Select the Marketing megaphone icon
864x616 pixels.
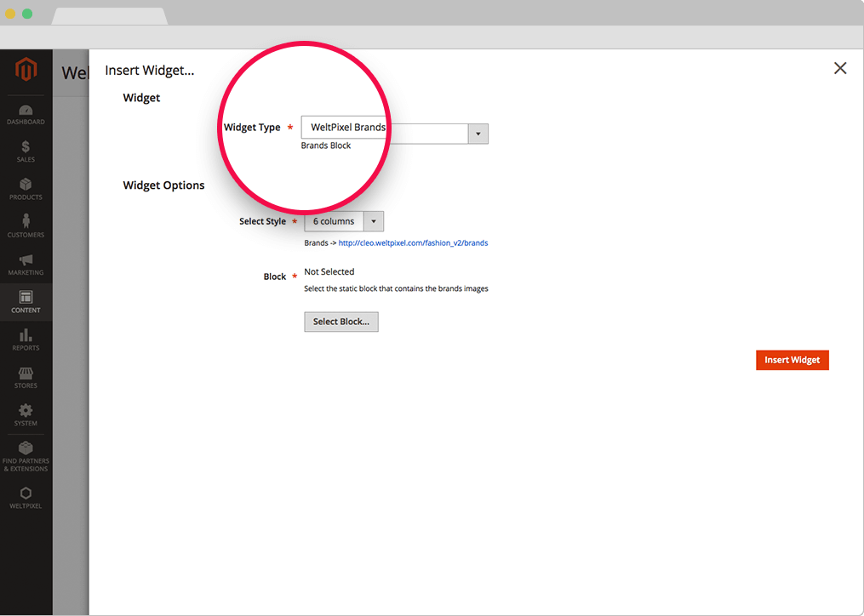(x=26, y=265)
